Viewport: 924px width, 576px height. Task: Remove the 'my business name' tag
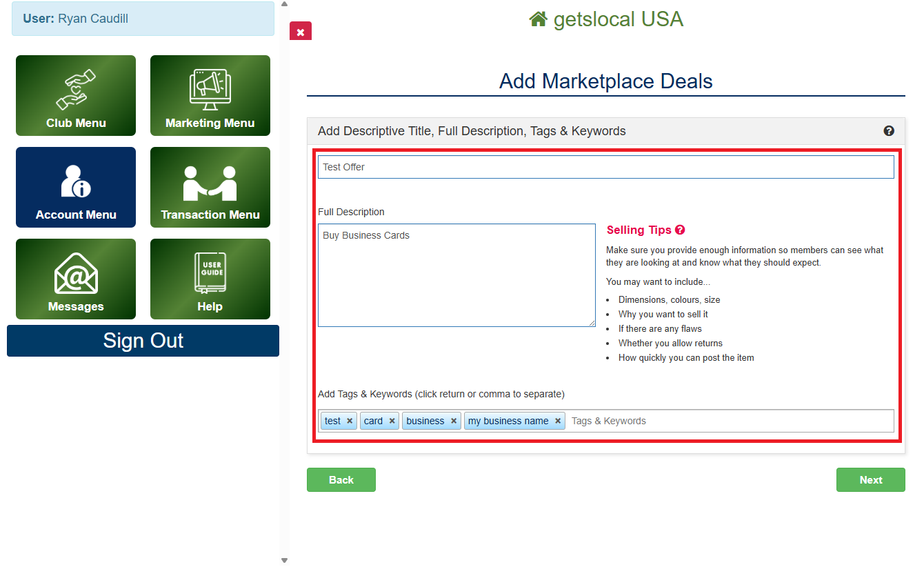(x=558, y=421)
